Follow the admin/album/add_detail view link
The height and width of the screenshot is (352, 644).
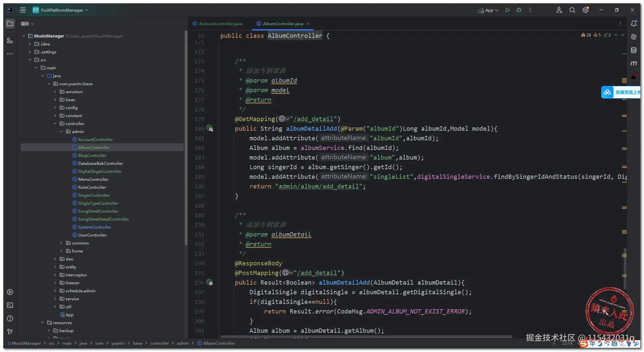pyautogui.click(x=319, y=186)
